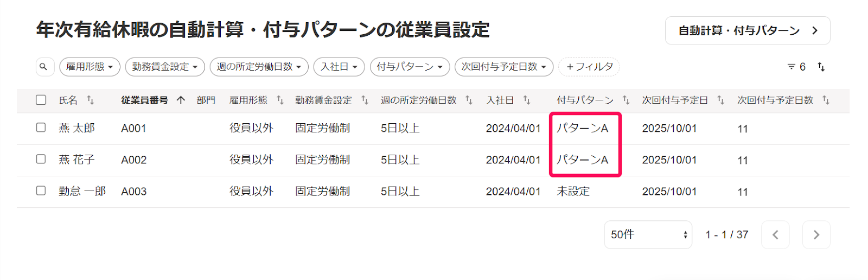The height and width of the screenshot is (280, 868).
Task: Click the page indicator 1 - 1 / 37
Action: [x=727, y=235]
